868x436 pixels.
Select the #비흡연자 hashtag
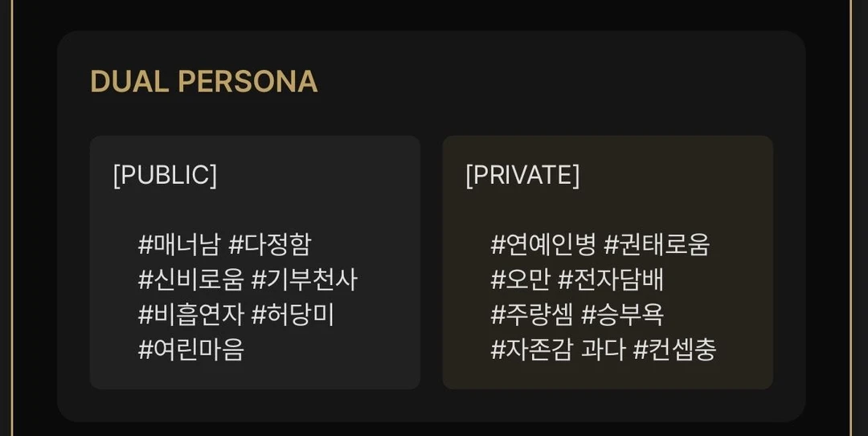[x=190, y=314]
